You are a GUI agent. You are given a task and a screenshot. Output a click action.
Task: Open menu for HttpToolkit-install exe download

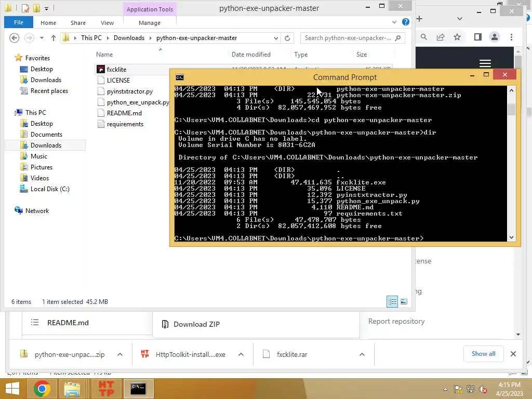point(241,354)
